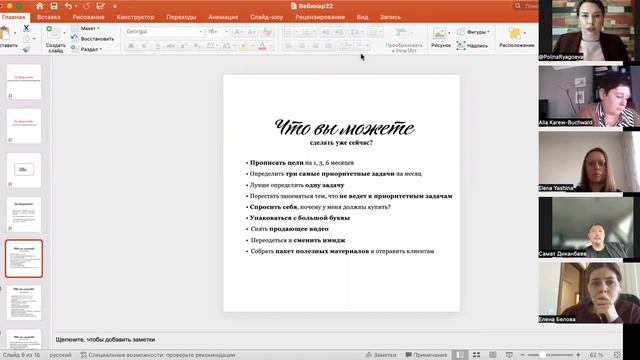
Task: Select the highlighted slide 9 thumbnail
Action: tap(24, 258)
